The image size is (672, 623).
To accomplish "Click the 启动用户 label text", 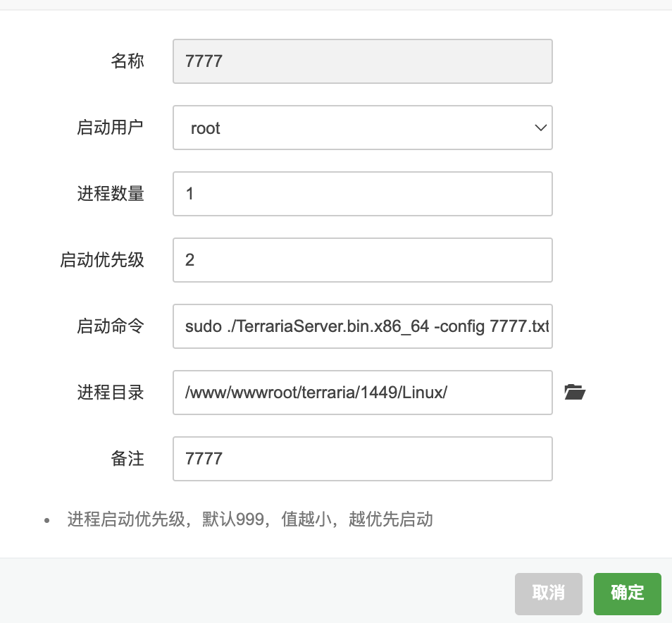I will click(111, 128).
